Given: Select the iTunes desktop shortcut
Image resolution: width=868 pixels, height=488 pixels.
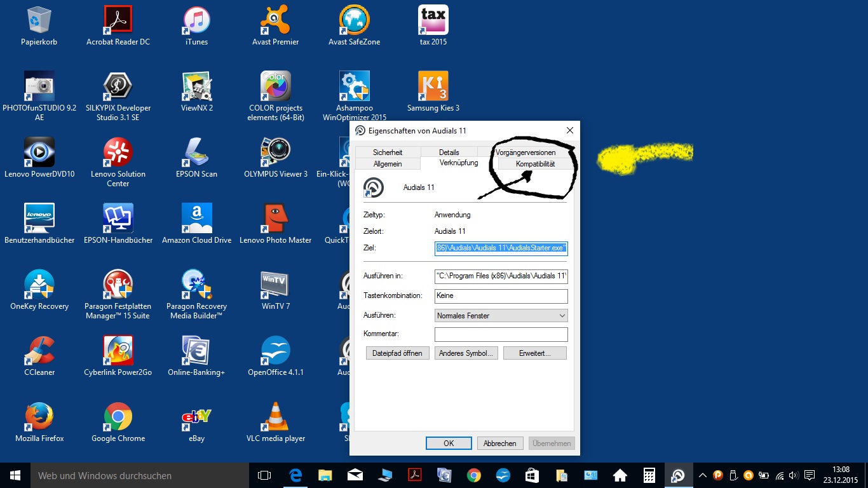Looking at the screenshot, I should pyautogui.click(x=197, y=26).
